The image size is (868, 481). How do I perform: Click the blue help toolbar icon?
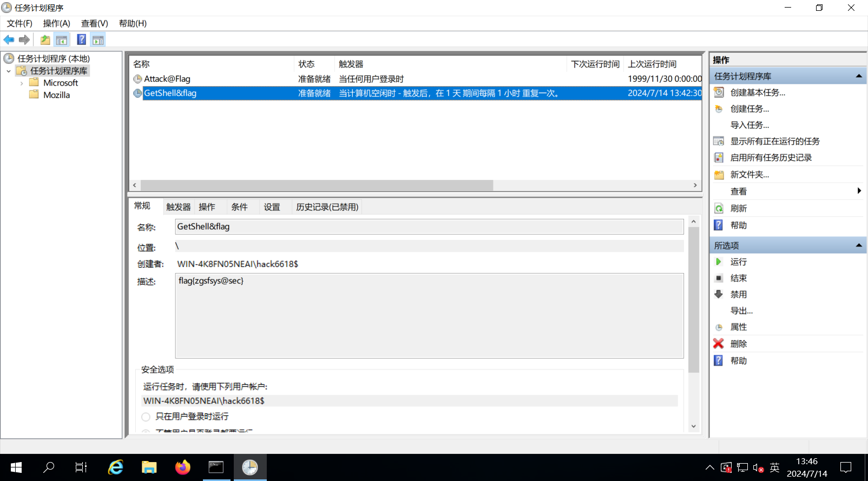point(81,40)
